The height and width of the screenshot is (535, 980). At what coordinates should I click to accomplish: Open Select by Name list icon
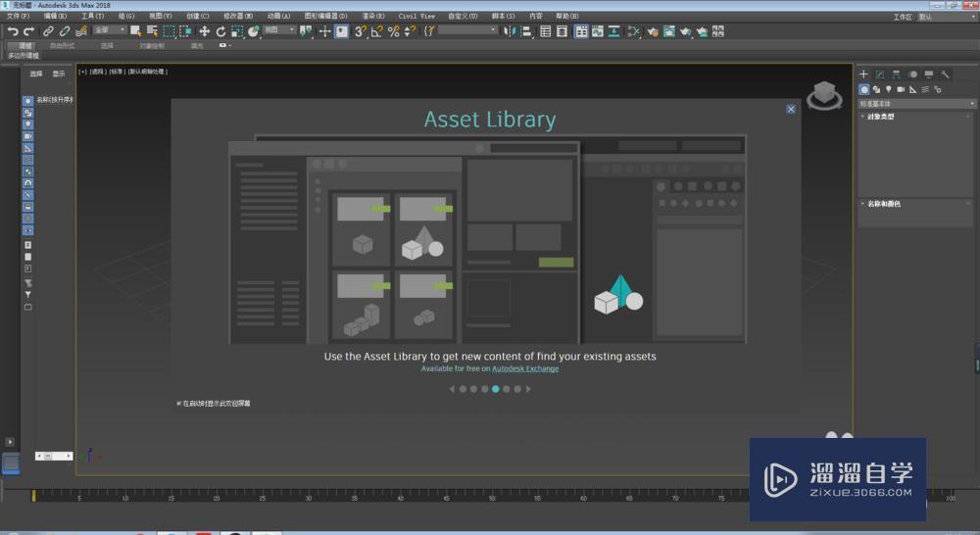(x=152, y=31)
